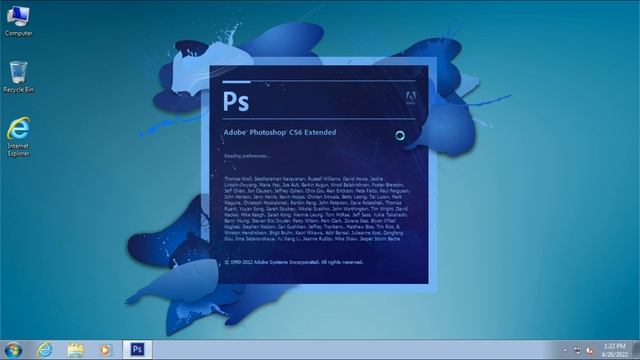Click the muted volume tray icon

point(589,350)
